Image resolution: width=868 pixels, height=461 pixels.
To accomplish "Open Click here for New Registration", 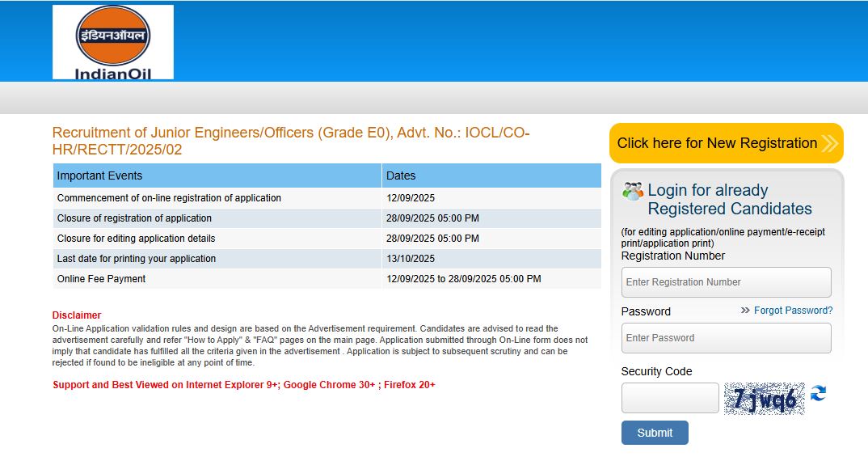I will (717, 143).
